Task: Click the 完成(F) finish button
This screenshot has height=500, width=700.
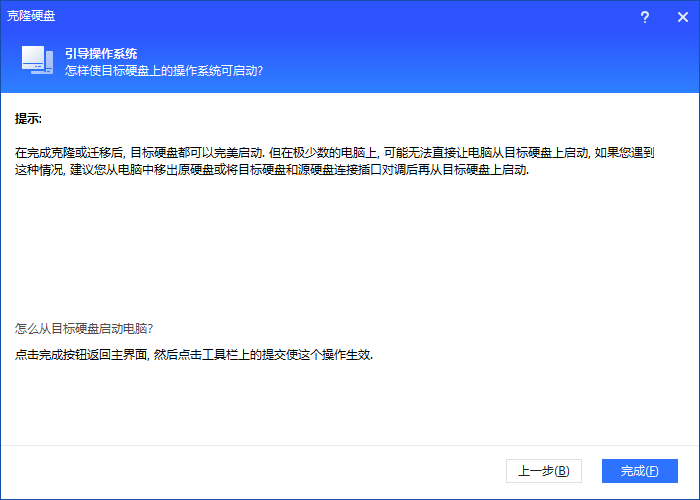Action: tap(639, 471)
